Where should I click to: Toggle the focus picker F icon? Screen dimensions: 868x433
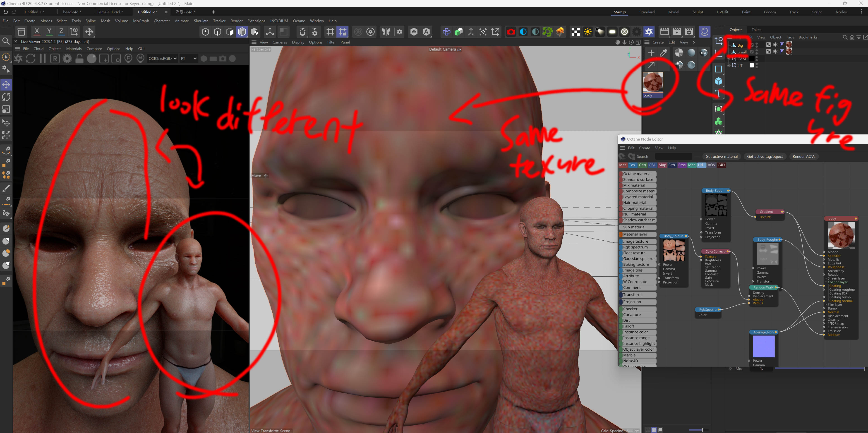pyautogui.click(x=128, y=59)
